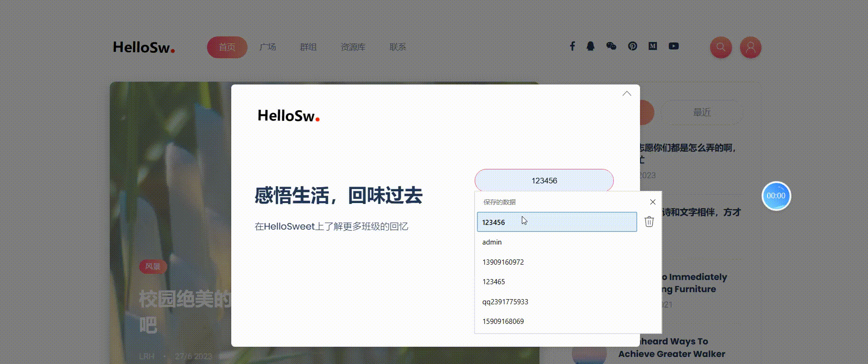Select saved entry 123456
The image size is (868, 364).
(x=557, y=222)
